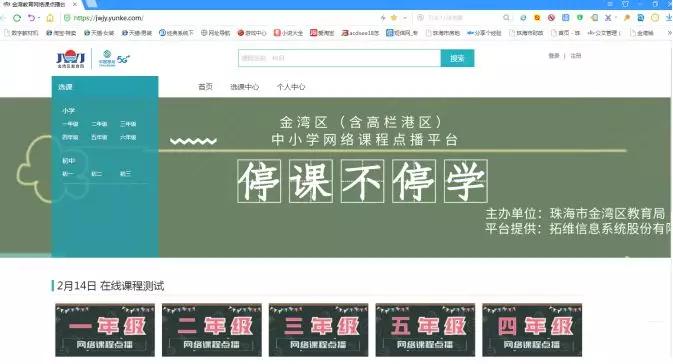Open the 一年级 course thumbnail card
The width and height of the screenshot is (673, 364).
pos(105,330)
